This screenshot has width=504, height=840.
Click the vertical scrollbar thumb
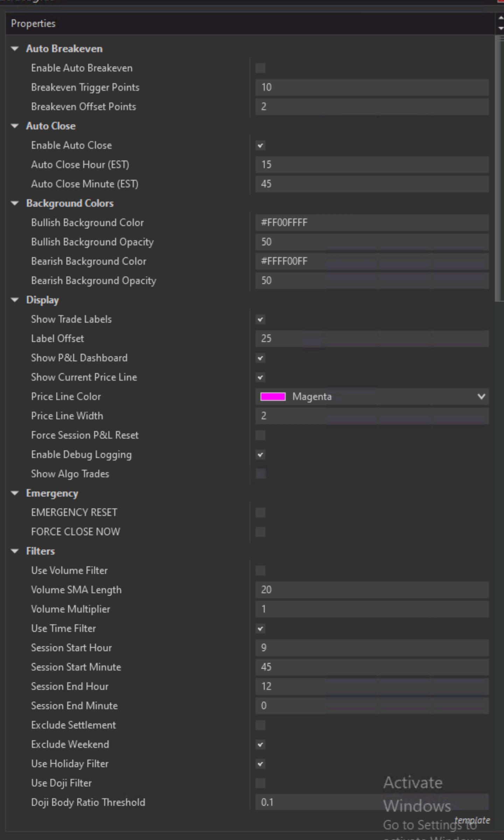(499, 168)
